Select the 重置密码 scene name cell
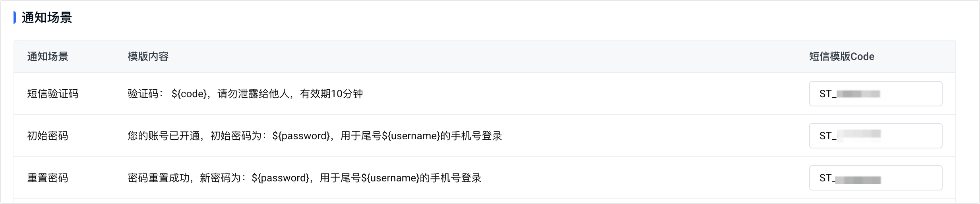 pos(48,178)
